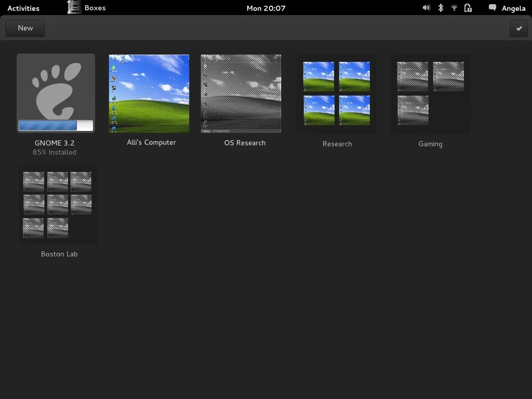
Task: Click the Research label
Action: pos(337,144)
